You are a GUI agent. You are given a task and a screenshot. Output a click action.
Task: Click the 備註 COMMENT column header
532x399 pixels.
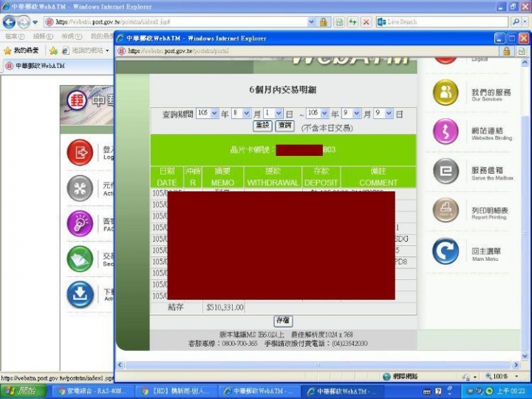(x=378, y=177)
